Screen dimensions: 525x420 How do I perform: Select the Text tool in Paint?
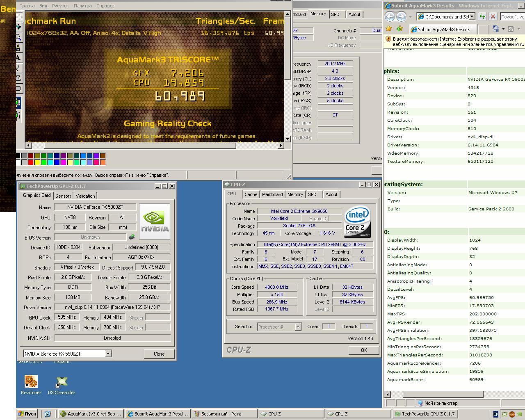(x=18, y=57)
